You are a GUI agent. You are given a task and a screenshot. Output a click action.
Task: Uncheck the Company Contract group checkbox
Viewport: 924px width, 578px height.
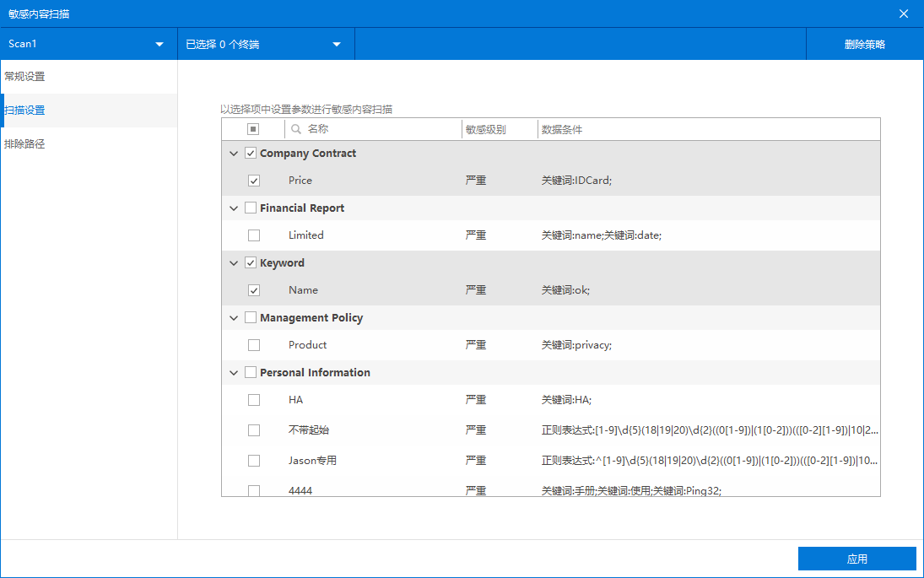(x=251, y=154)
